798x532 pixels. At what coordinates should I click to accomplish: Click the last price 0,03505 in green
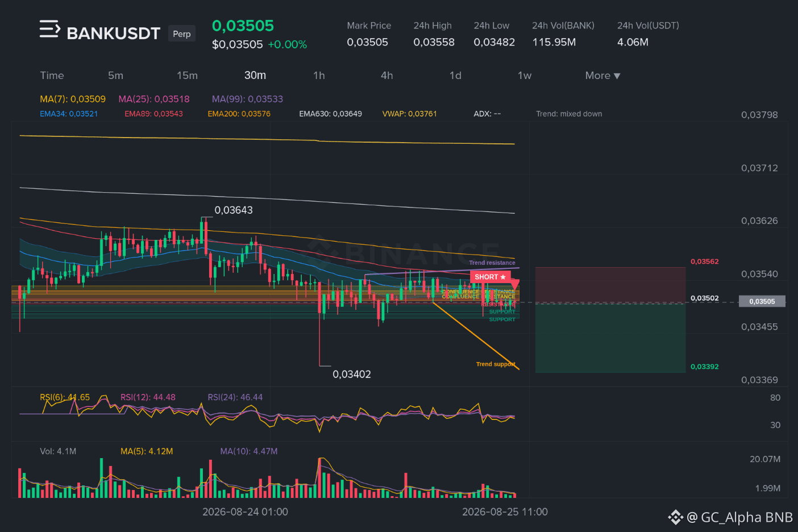coord(243,26)
